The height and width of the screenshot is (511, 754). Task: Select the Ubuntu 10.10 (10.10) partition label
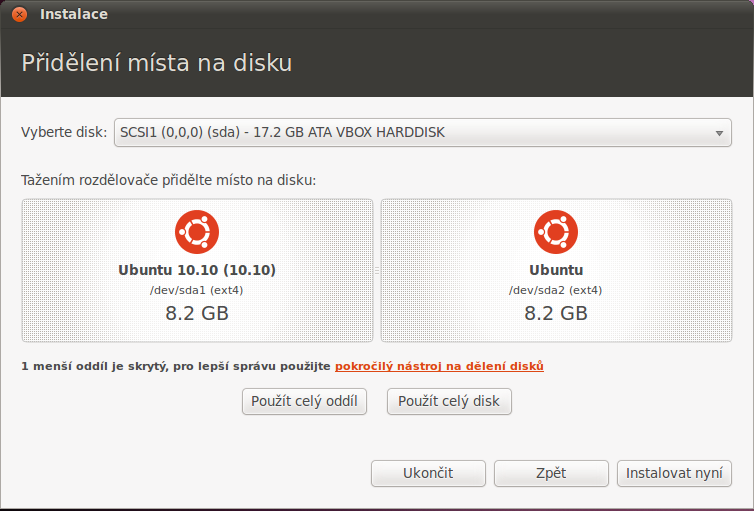pos(197,270)
